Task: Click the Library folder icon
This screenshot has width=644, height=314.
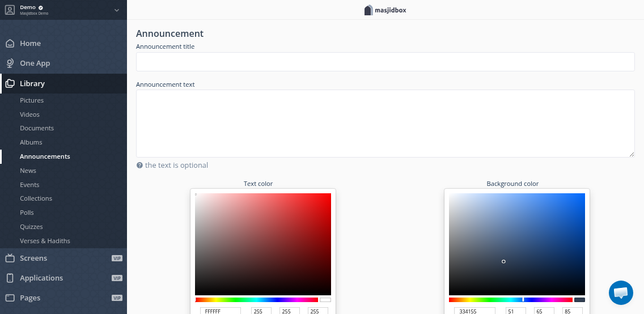Action: pyautogui.click(x=10, y=84)
